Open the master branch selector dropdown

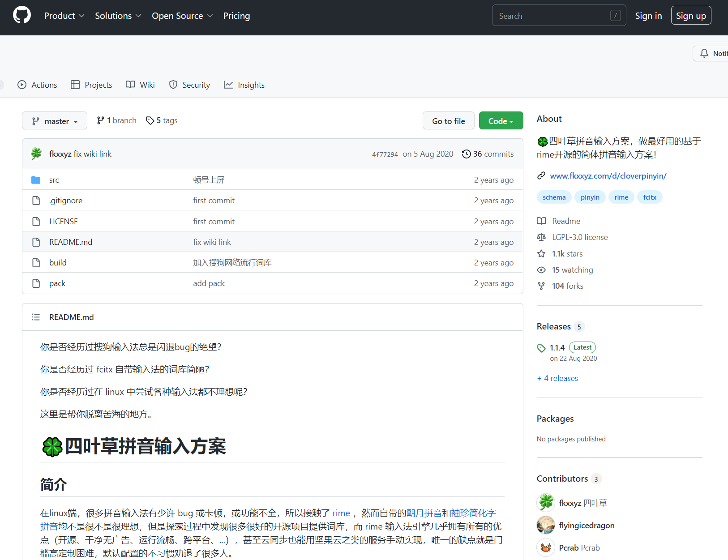pos(55,121)
